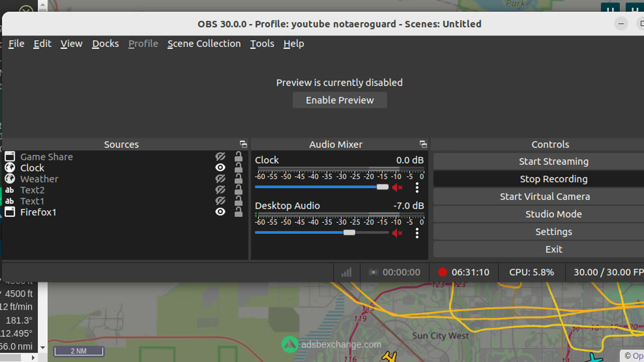The height and width of the screenshot is (362, 644).
Task: Open the Profile menu
Action: (143, 44)
